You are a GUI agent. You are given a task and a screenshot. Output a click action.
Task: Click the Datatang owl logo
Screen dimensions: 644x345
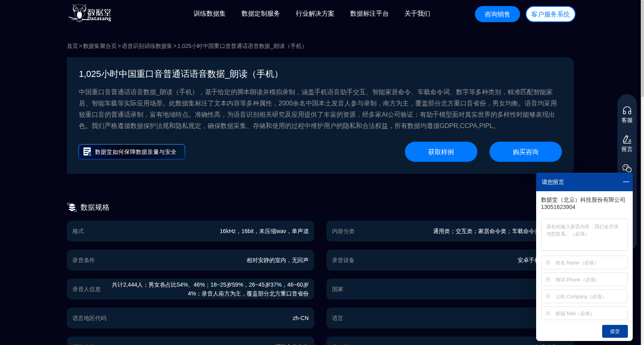89,13
